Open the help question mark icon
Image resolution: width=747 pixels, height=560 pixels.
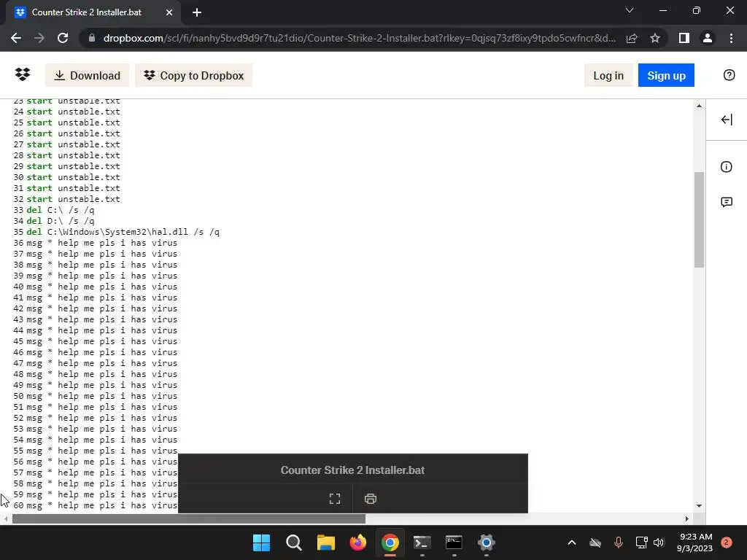[729, 75]
